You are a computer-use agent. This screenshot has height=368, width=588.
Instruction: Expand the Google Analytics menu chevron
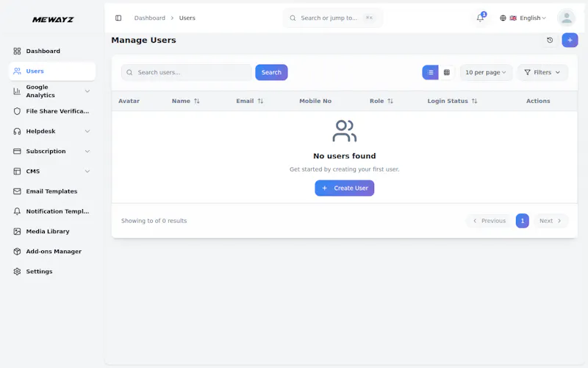coord(87,91)
